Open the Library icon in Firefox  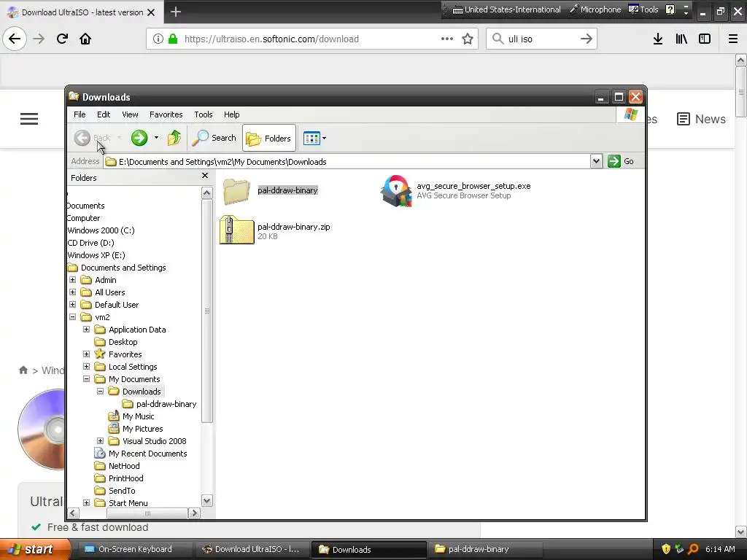pos(681,39)
